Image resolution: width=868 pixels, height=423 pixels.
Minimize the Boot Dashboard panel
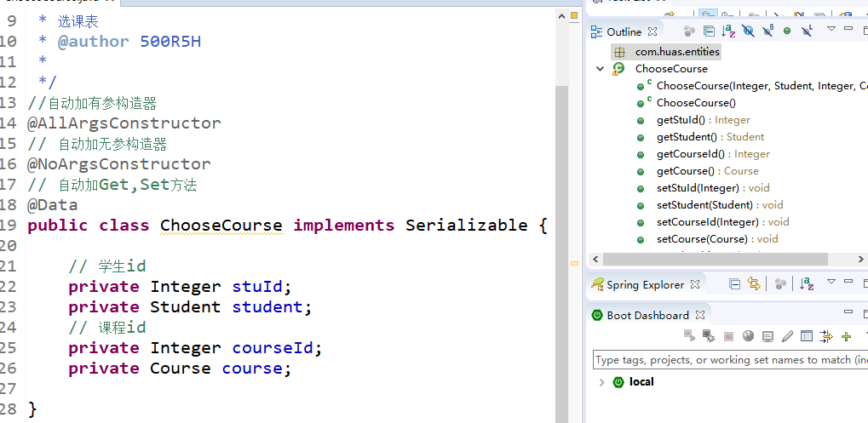pos(848,312)
